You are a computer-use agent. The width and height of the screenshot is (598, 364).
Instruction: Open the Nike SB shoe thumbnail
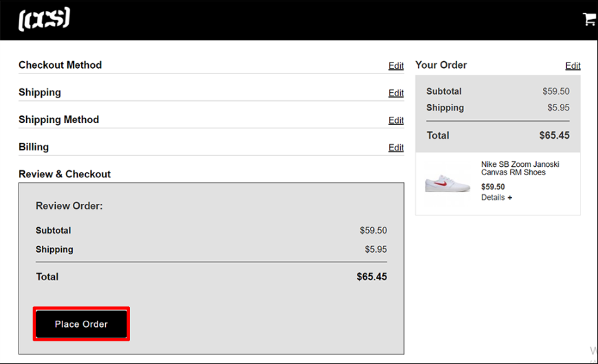(x=447, y=183)
